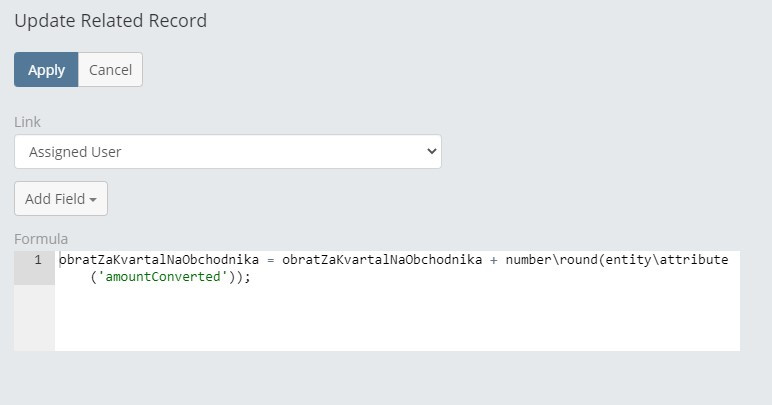The image size is (772, 405).
Task: Click the Formula field label
Action: [x=41, y=239]
